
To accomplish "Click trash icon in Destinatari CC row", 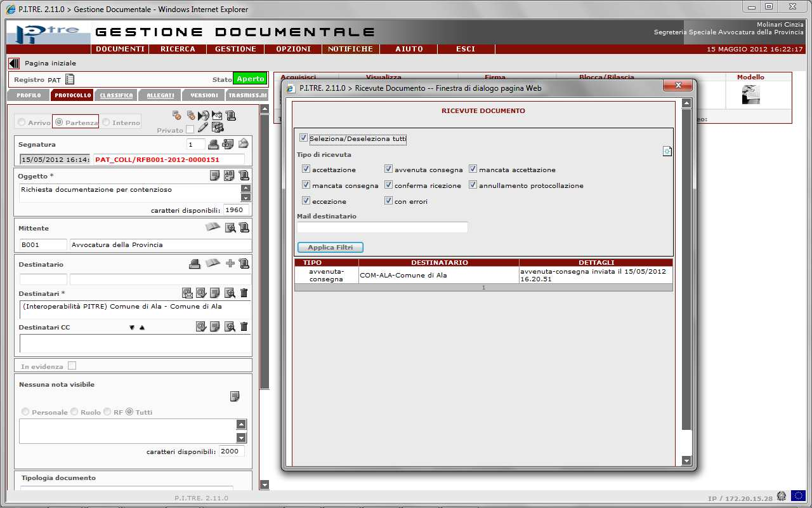I will coord(244,326).
